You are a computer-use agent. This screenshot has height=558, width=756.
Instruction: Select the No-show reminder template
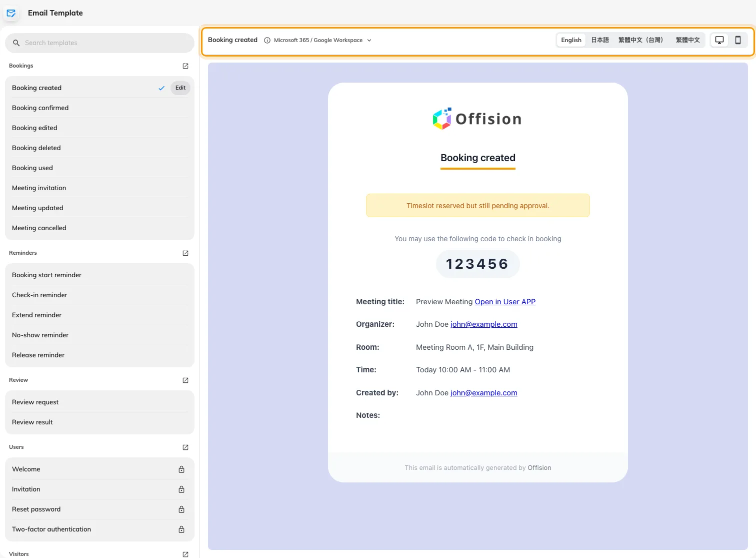[x=99, y=335]
